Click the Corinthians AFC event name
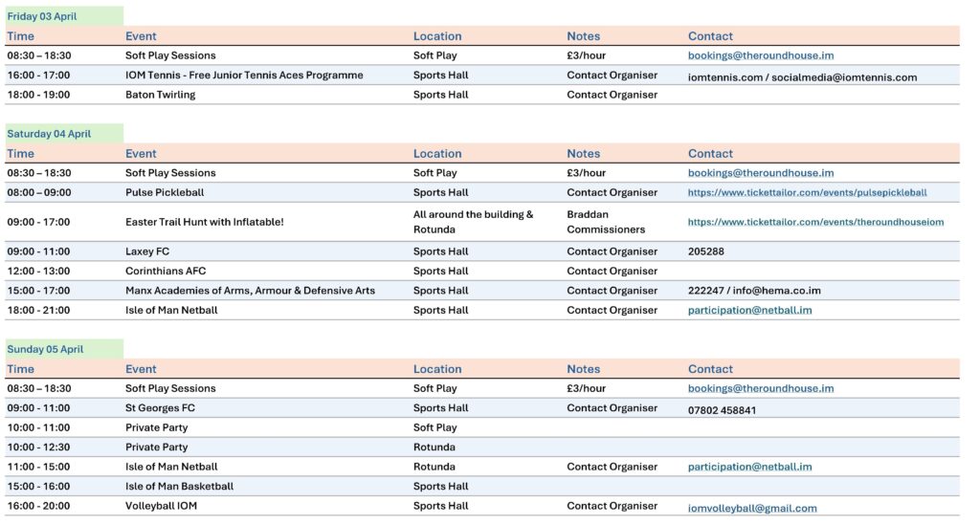The width and height of the screenshot is (980, 524). coord(166,271)
